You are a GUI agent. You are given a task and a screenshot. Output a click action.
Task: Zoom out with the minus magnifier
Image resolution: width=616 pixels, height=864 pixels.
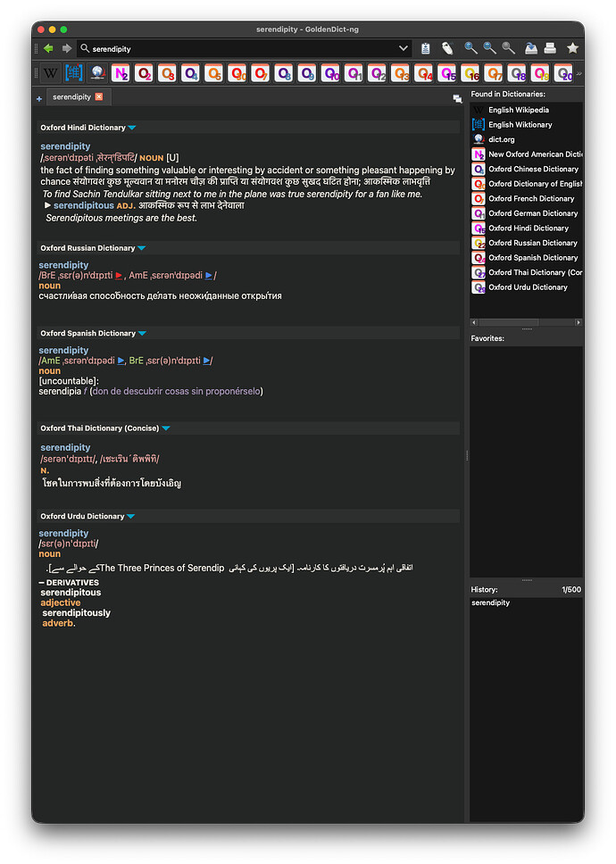(489, 48)
